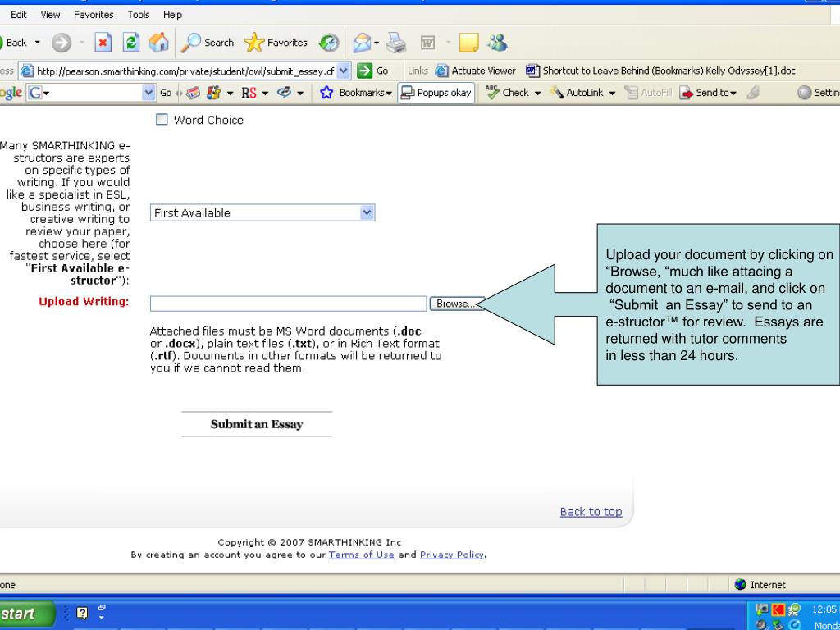This screenshot has width=840, height=630.
Task: Expand the Back button history dropdown arrow
Action: [x=37, y=43]
